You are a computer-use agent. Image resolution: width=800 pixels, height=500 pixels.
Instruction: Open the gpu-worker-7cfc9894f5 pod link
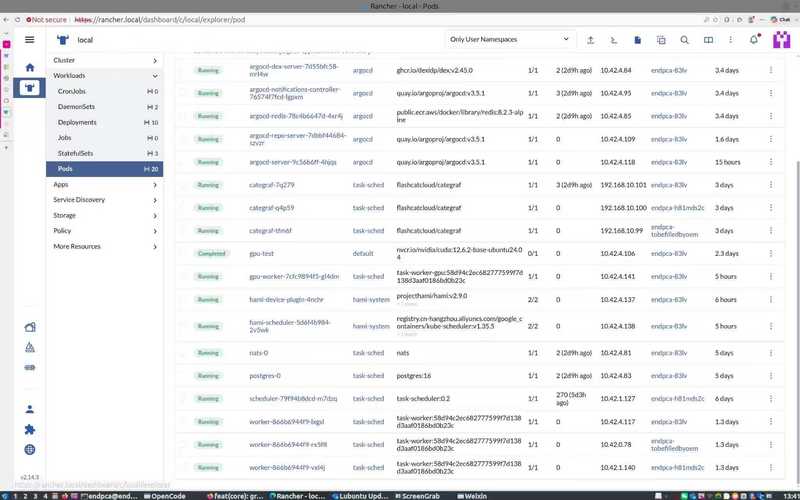[x=294, y=277]
